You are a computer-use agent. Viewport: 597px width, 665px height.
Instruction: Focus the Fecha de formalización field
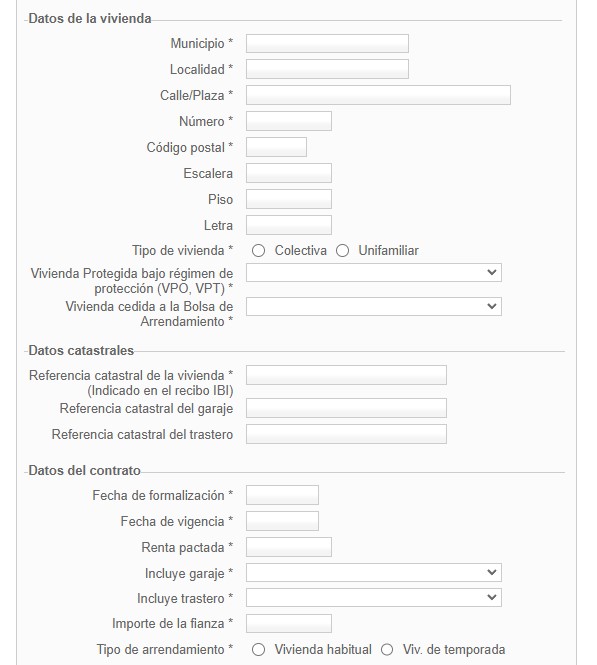[282, 495]
